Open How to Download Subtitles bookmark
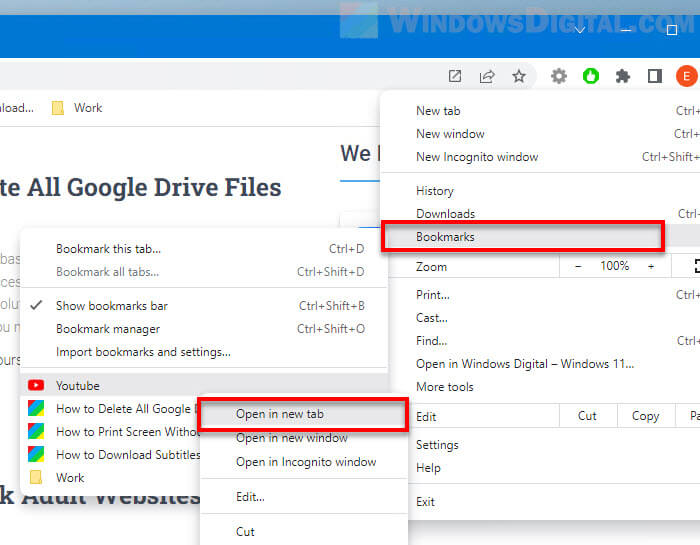 point(110,455)
